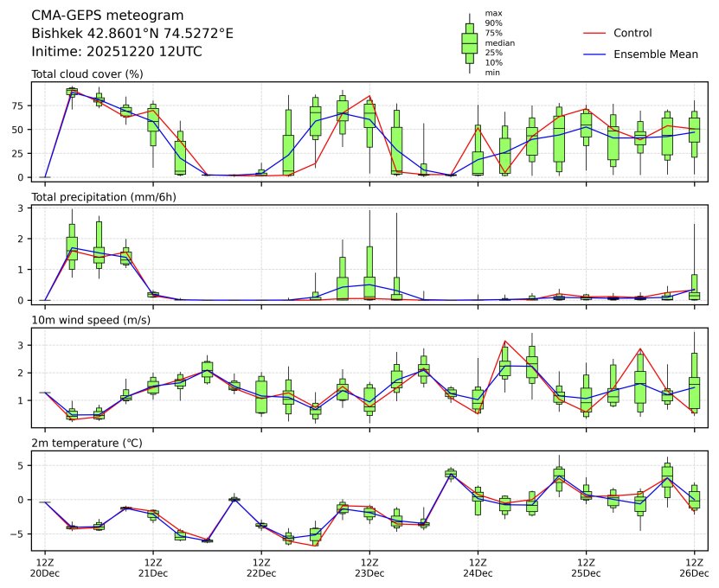Click the 12Z 26Dec x-axis label

pos(694,568)
